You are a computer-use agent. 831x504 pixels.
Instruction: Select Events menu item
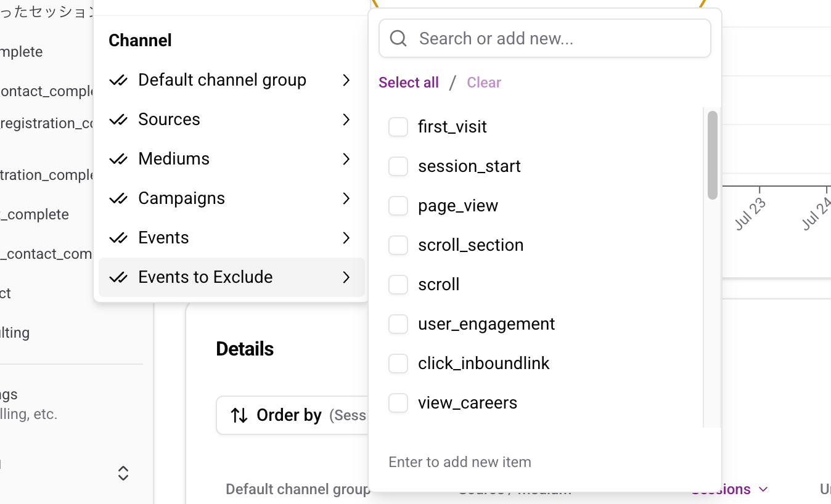point(232,238)
